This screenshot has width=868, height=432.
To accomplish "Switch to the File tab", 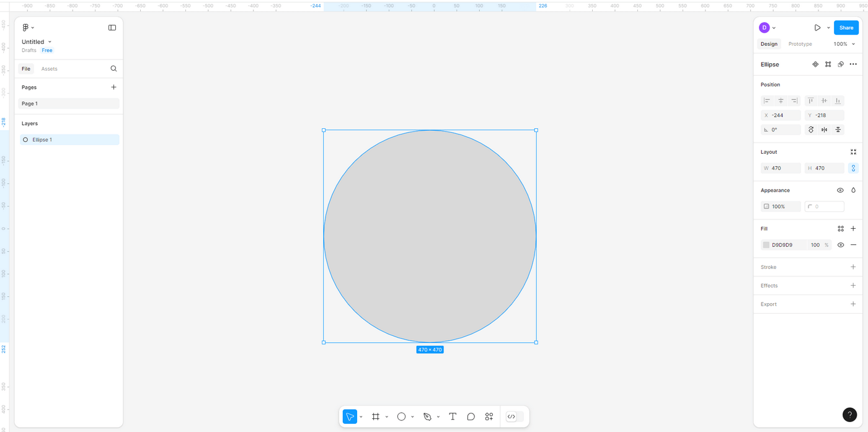I will [x=26, y=69].
